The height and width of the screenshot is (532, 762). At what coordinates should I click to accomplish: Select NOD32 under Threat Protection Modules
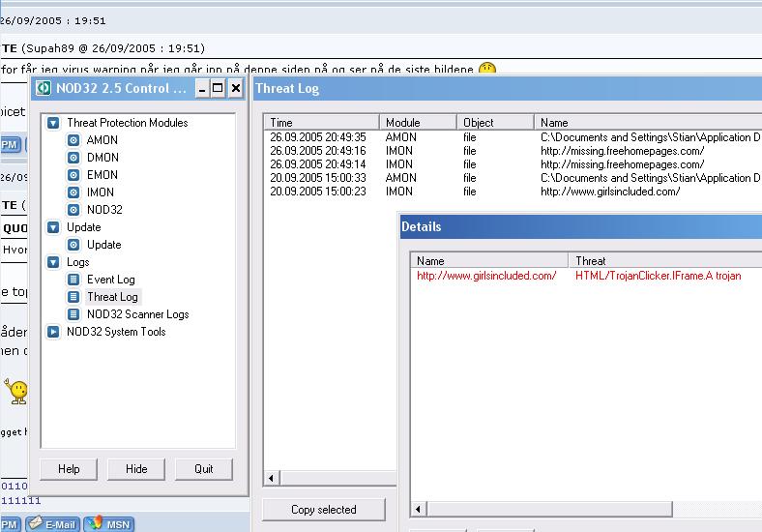[104, 210]
